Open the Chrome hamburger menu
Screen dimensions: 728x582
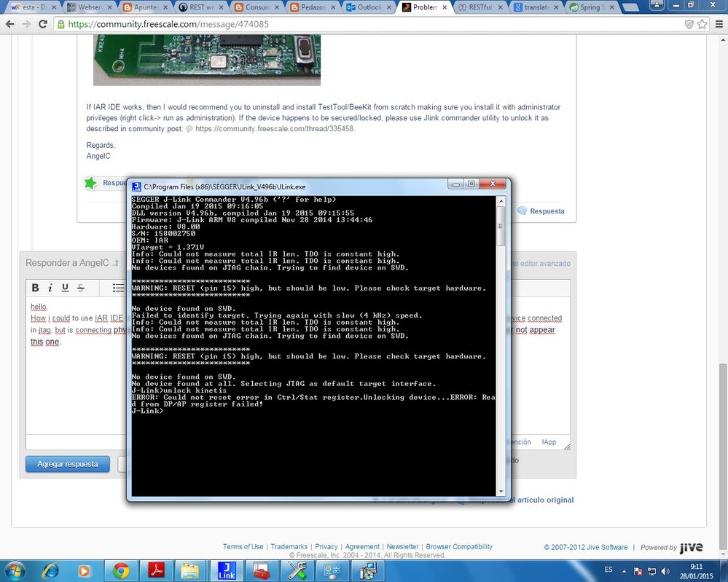coord(719,24)
